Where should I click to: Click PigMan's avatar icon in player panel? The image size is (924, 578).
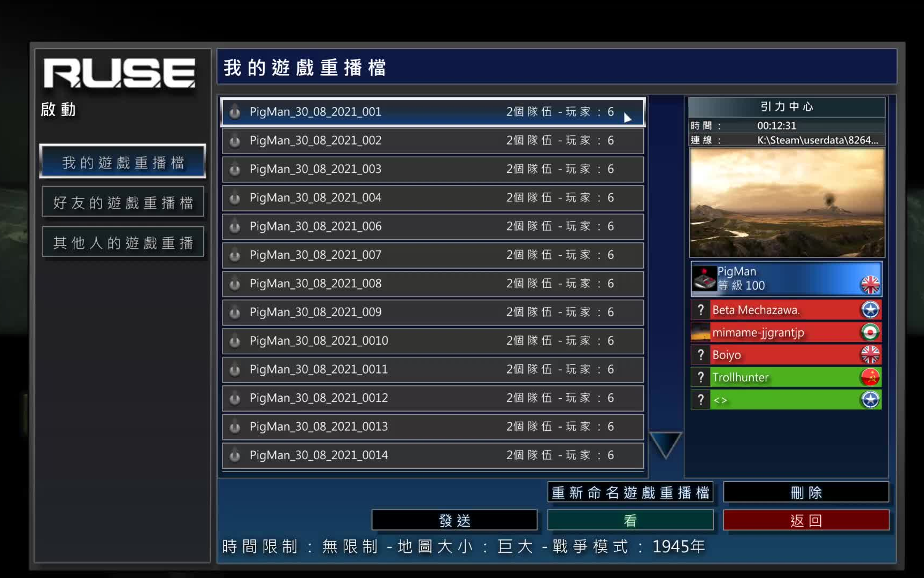704,278
